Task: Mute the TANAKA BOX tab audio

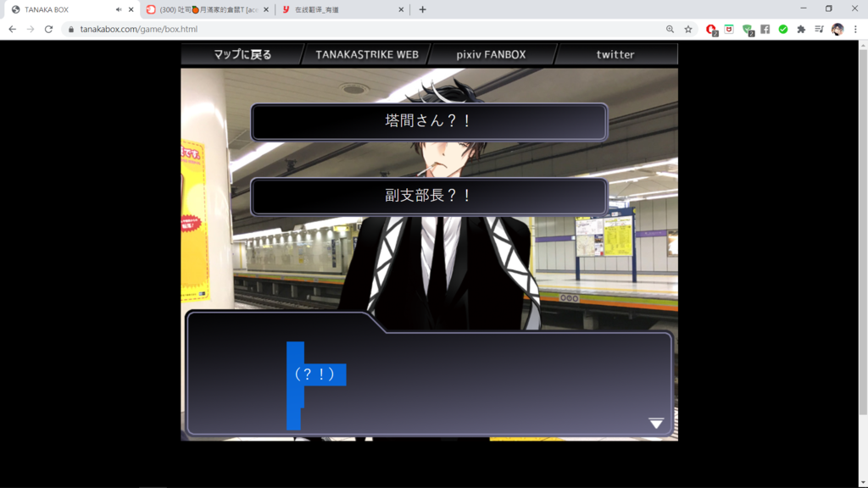Action: pos(119,9)
